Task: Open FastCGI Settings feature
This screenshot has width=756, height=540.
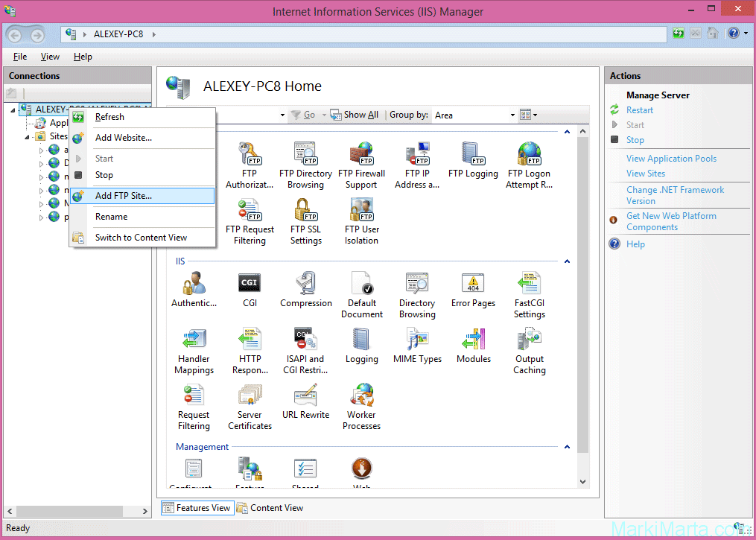Action: [x=529, y=295]
